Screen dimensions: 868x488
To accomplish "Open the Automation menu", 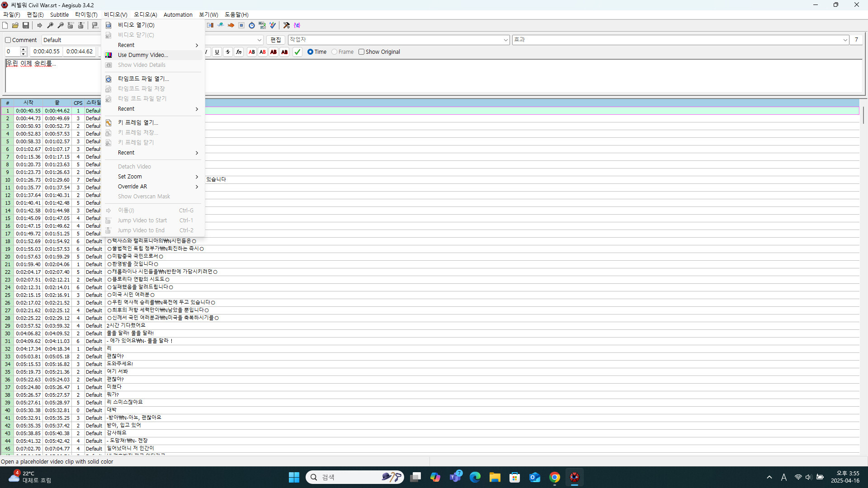I will [x=178, y=15].
